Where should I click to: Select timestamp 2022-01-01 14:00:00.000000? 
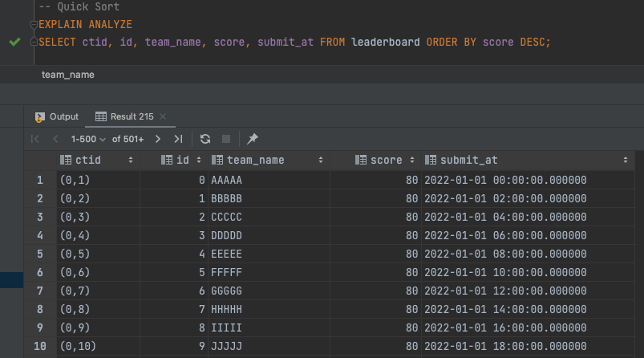tap(528, 310)
